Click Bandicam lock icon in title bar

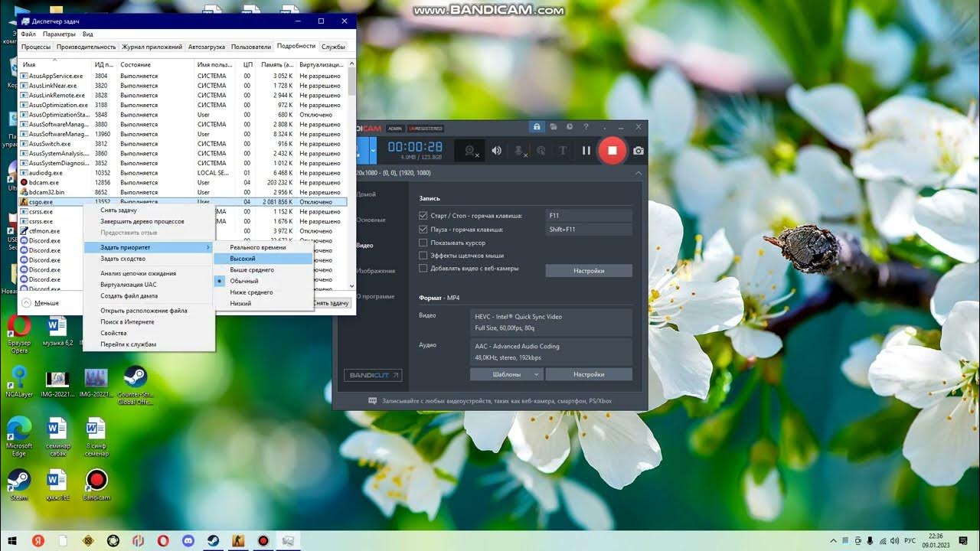coord(537,127)
